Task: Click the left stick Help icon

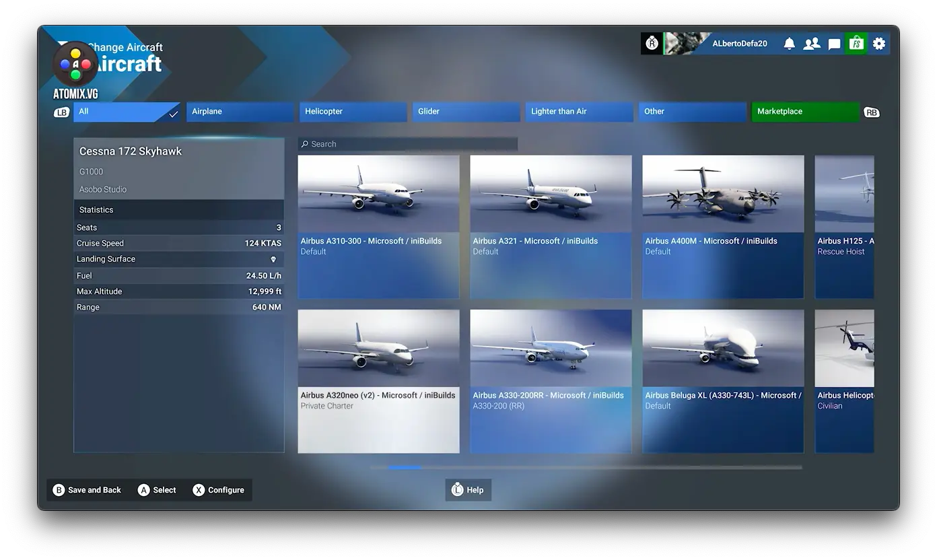Action: point(457,490)
